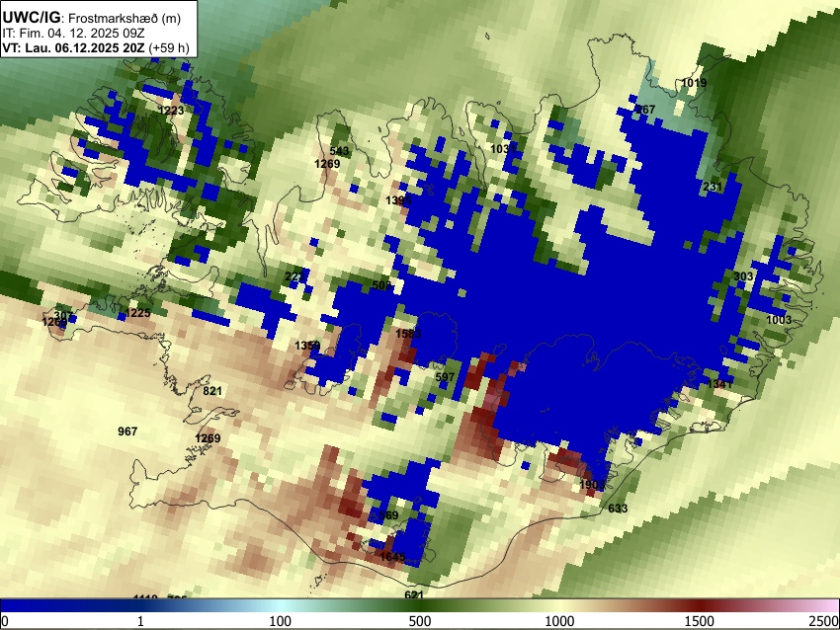Click the legend label 0
840x630 pixels.
(5, 621)
